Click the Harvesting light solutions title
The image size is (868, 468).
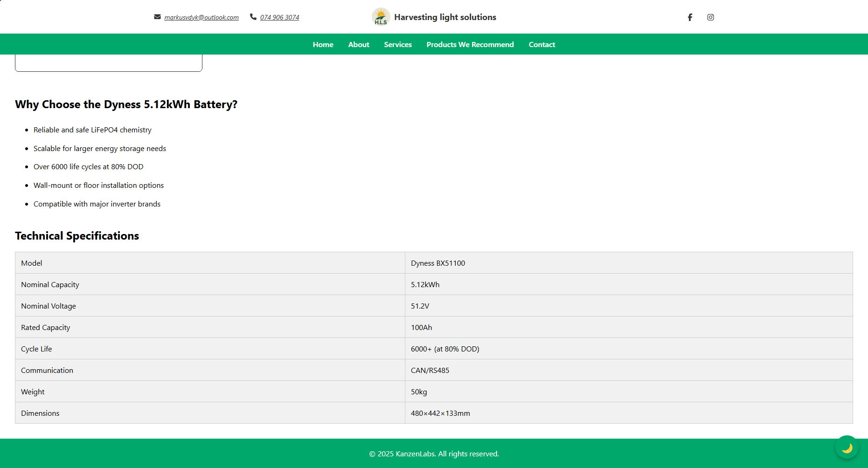click(x=445, y=17)
